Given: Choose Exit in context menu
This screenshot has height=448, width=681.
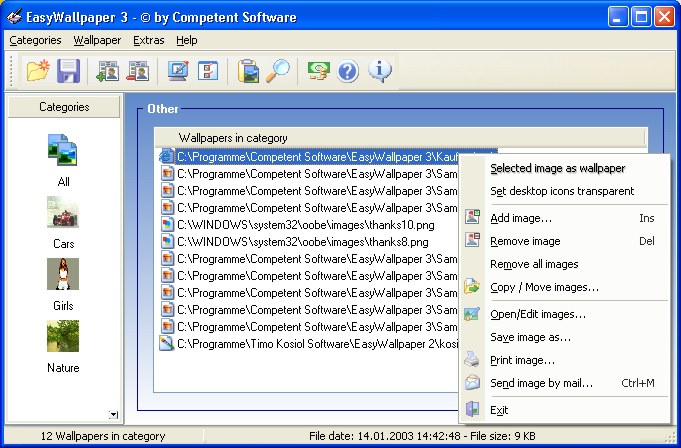Looking at the screenshot, I should 564,410.
